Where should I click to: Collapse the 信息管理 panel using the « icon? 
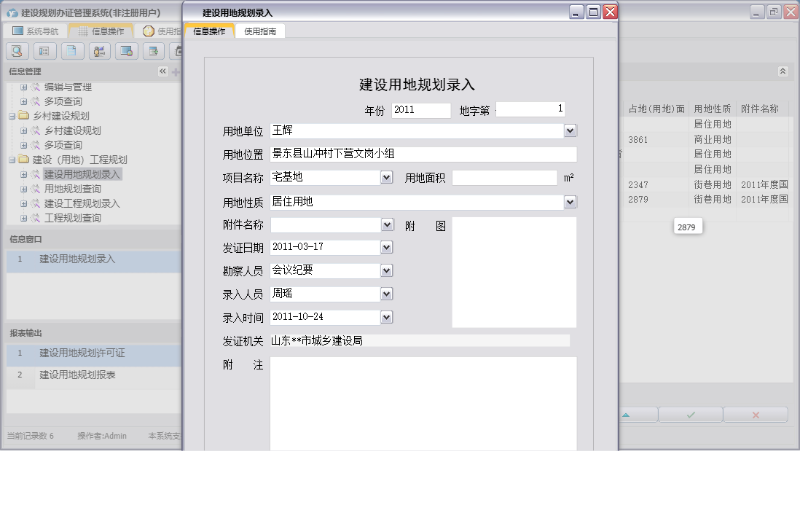tap(162, 71)
